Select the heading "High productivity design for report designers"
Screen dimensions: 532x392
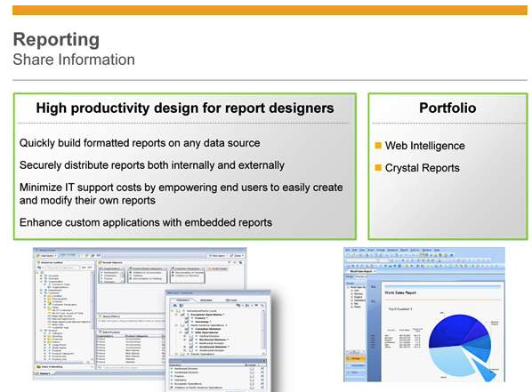tap(185, 108)
